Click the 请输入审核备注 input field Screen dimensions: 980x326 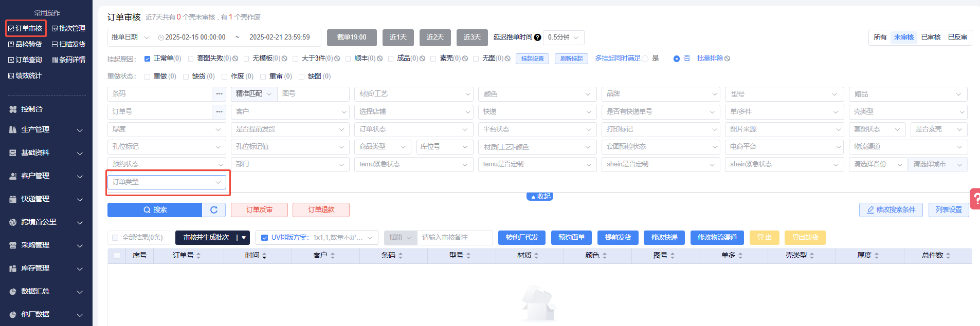point(455,238)
